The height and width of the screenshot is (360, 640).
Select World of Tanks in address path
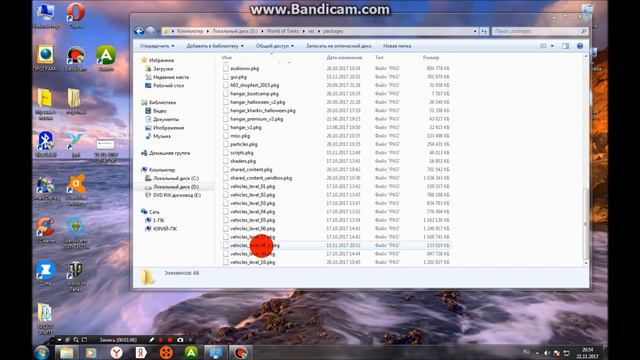(x=283, y=31)
